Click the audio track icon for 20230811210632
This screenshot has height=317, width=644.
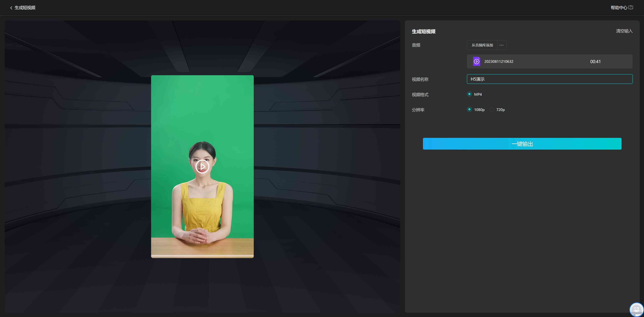pyautogui.click(x=476, y=61)
